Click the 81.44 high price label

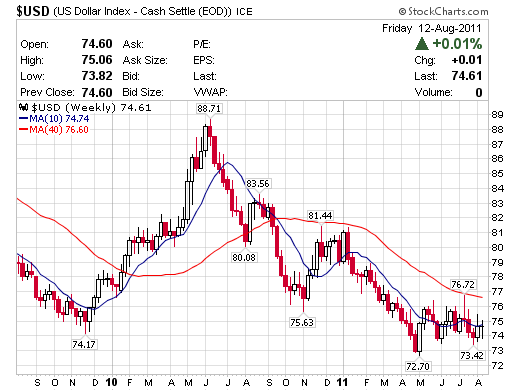320,216
